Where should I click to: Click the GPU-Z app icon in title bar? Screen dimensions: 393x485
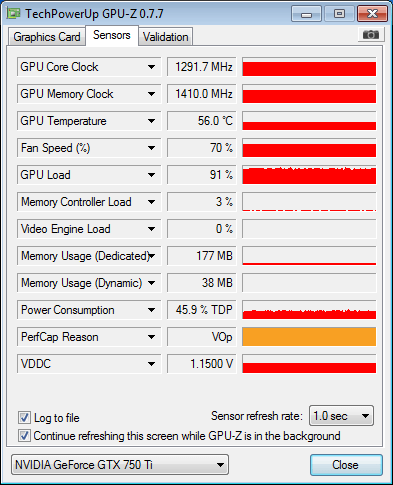(x=14, y=14)
